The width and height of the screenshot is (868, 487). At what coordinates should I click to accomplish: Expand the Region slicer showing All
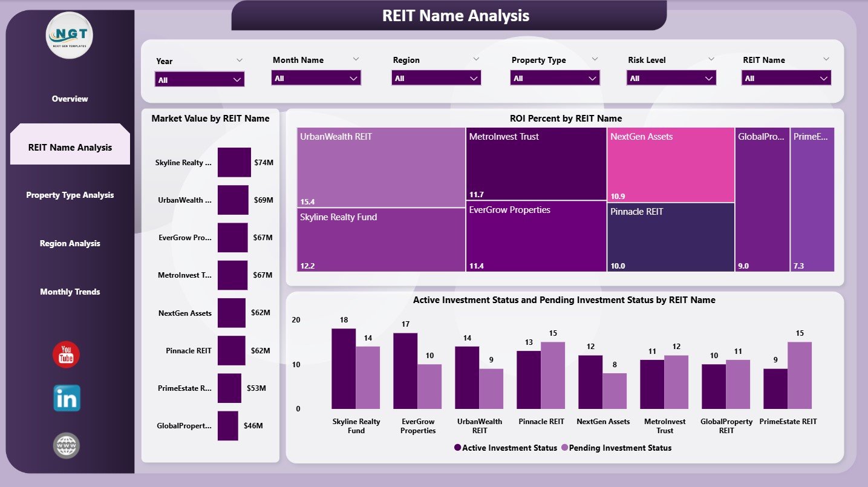coord(436,78)
